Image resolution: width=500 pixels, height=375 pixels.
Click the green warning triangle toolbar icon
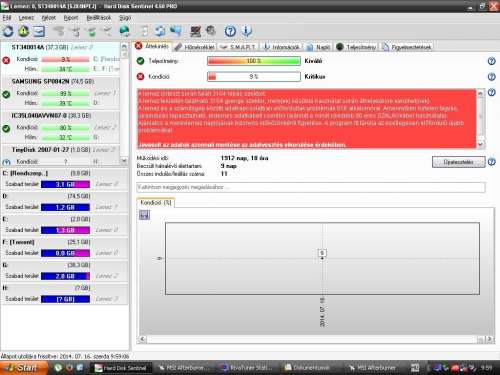tap(23, 31)
